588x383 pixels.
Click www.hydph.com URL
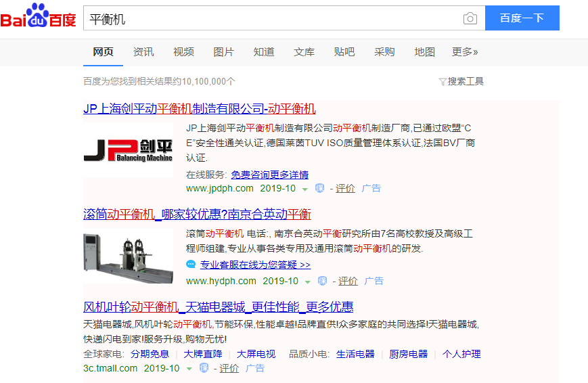[221, 281]
